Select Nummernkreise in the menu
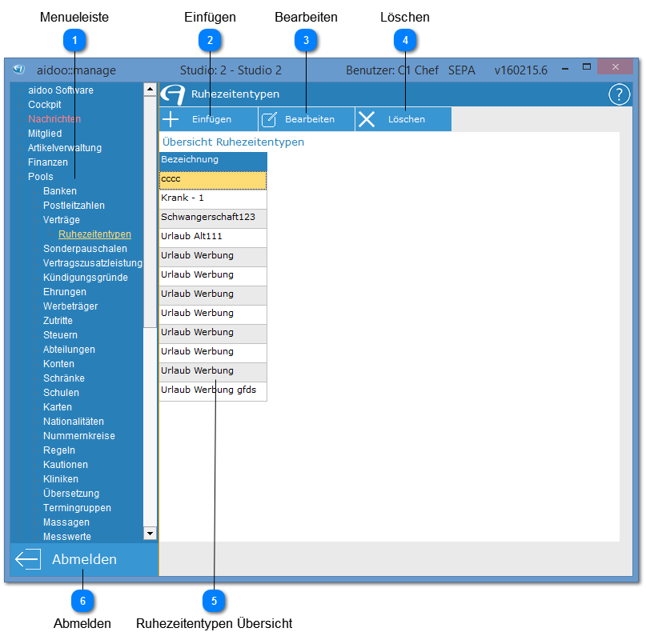 pos(79,436)
